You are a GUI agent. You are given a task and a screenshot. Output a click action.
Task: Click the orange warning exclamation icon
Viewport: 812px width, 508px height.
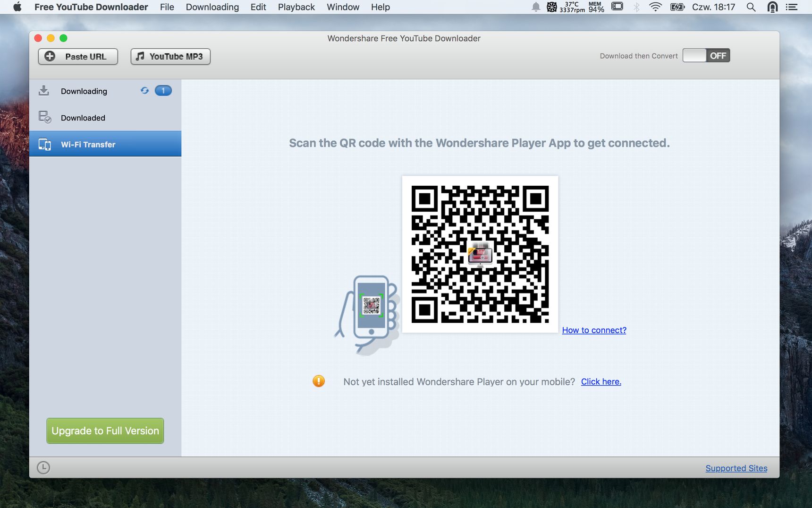coord(319,381)
